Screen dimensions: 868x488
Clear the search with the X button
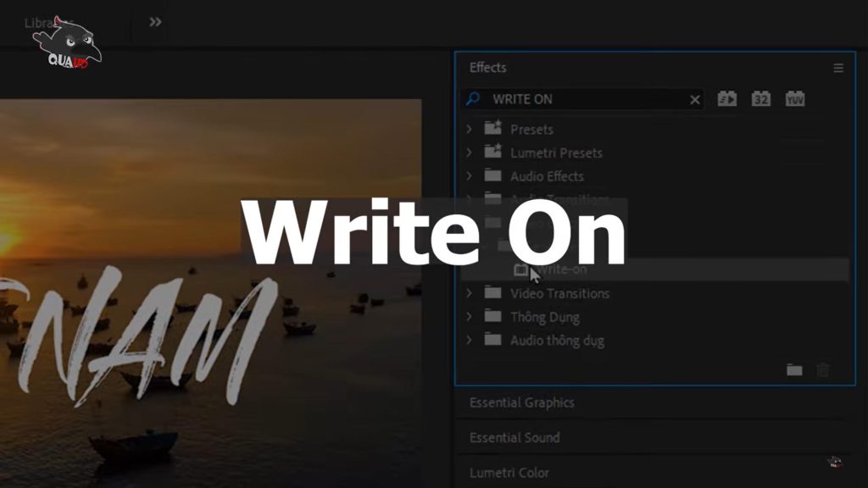pos(693,98)
